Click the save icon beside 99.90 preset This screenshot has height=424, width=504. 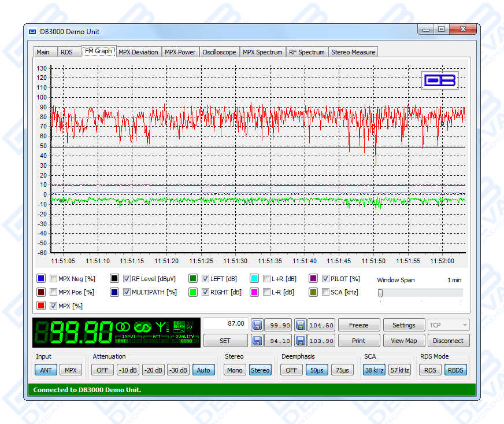(257, 325)
